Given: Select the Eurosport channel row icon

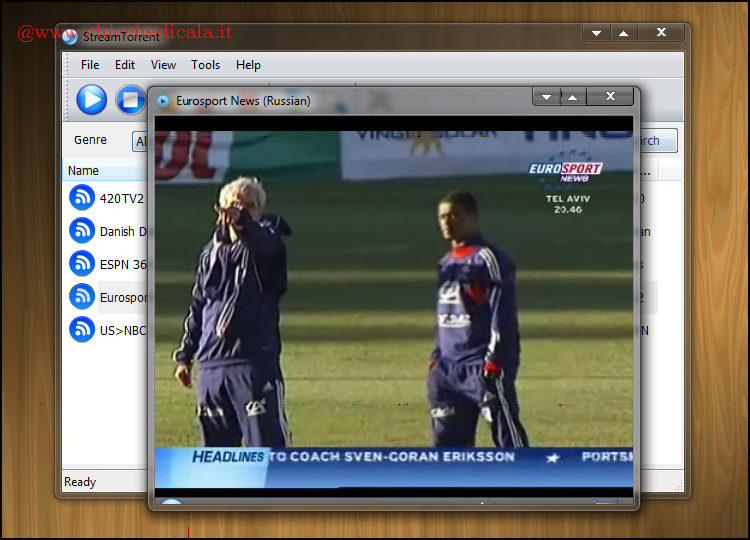Looking at the screenshot, I should pyautogui.click(x=82, y=297).
